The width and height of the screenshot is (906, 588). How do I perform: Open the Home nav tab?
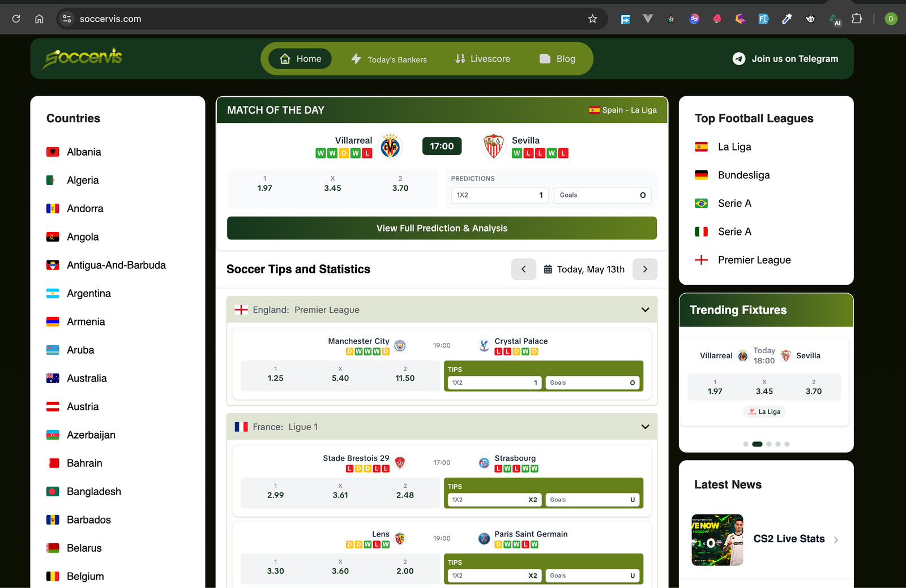coord(300,59)
